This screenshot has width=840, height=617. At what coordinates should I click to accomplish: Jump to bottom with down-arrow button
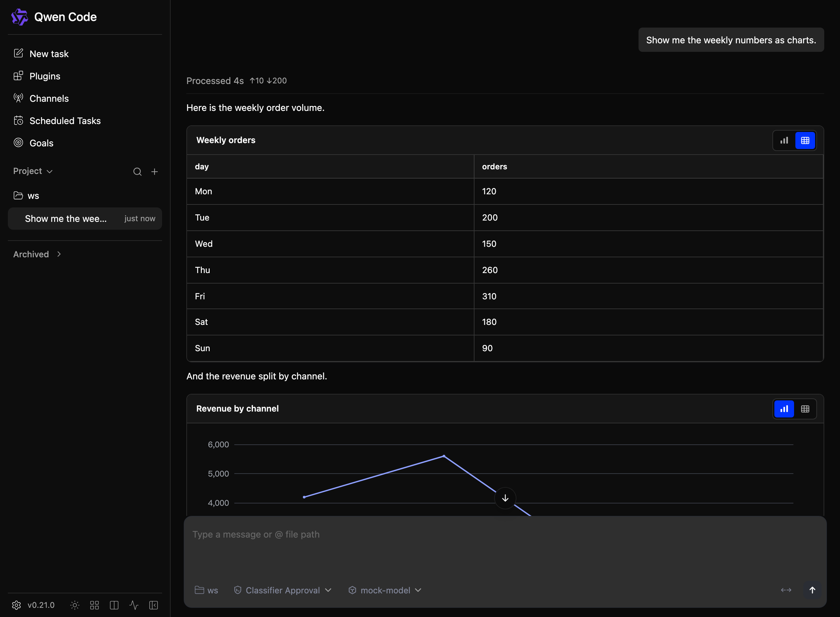coord(505,498)
